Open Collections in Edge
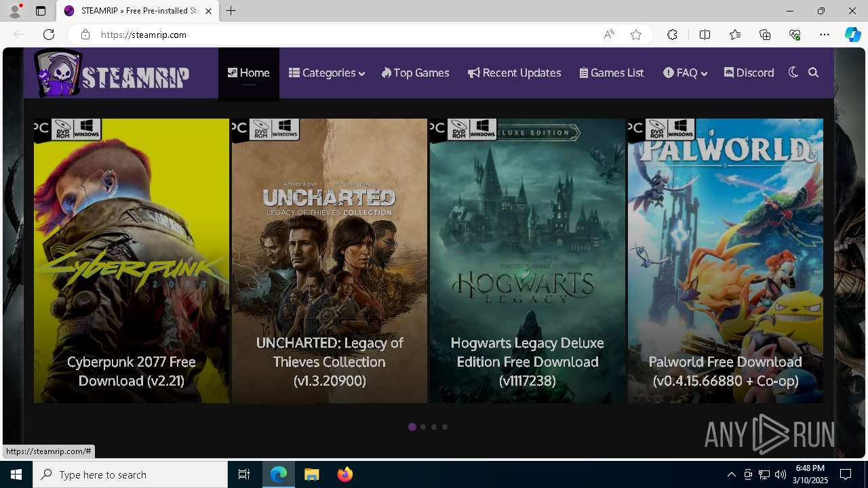Viewport: 868px width, 488px height. point(765,35)
